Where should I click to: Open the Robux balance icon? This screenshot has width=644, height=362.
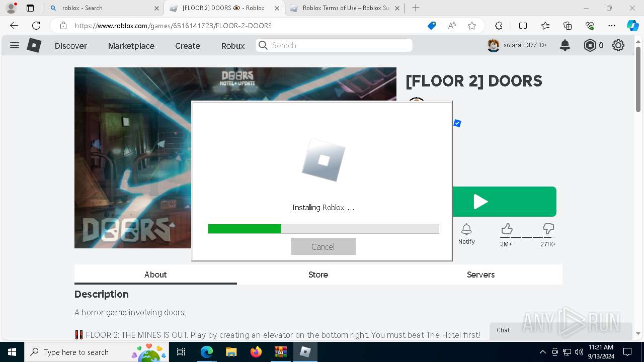[590, 45]
